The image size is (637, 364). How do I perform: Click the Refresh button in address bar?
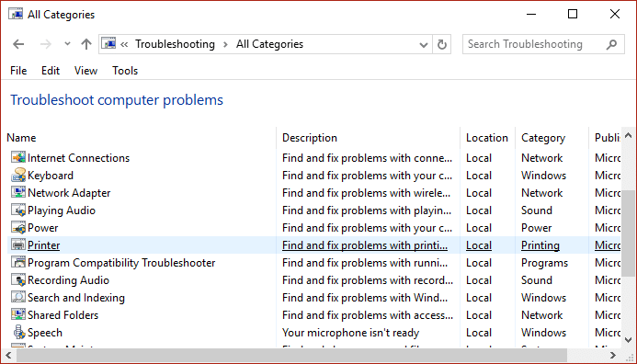(442, 44)
